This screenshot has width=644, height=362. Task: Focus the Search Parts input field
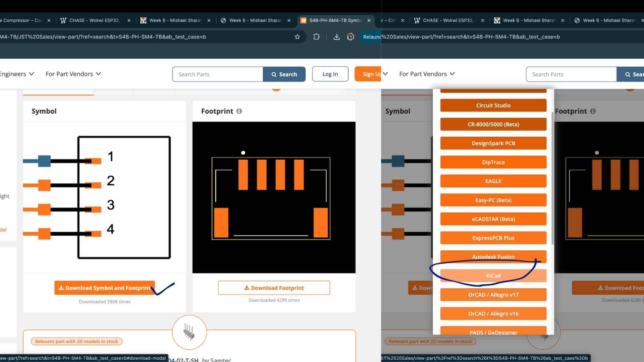click(217, 74)
